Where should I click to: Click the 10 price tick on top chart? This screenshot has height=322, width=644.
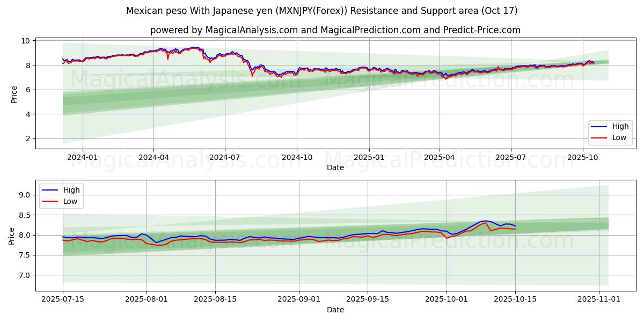pyautogui.click(x=25, y=41)
